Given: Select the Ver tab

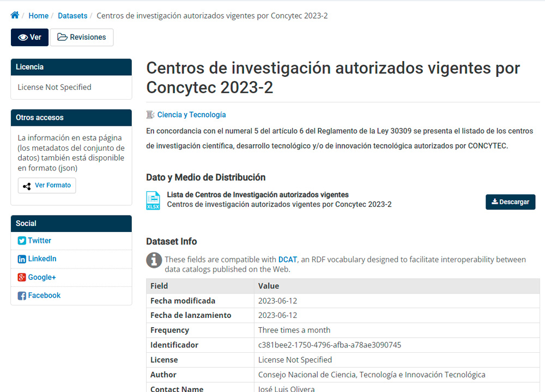Looking at the screenshot, I should 29,37.
